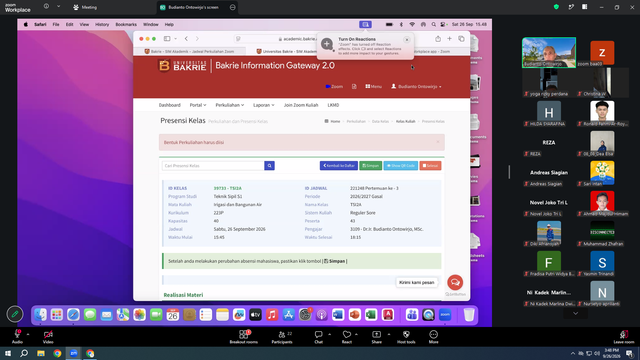Image resolution: width=640 pixels, height=360 pixels.
Task: Switch to Jadwal Perkuliahan Zoom Safari tab
Action: coord(189,51)
